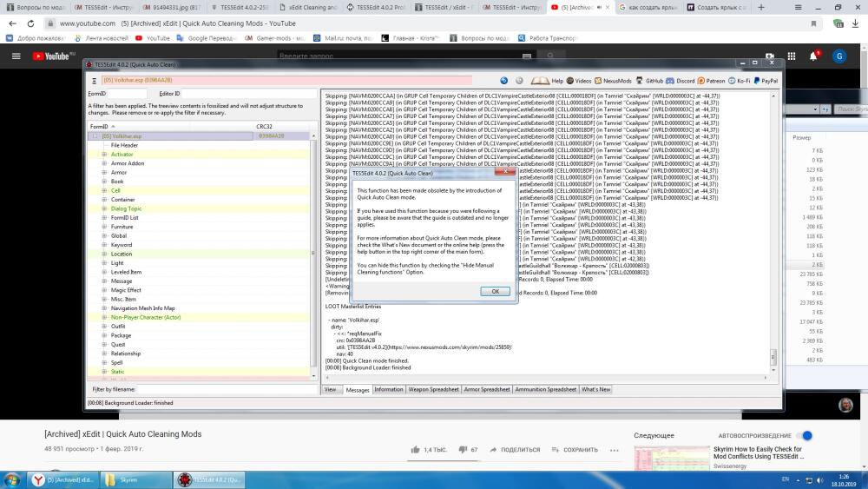Click the browser reload button

pos(30,23)
